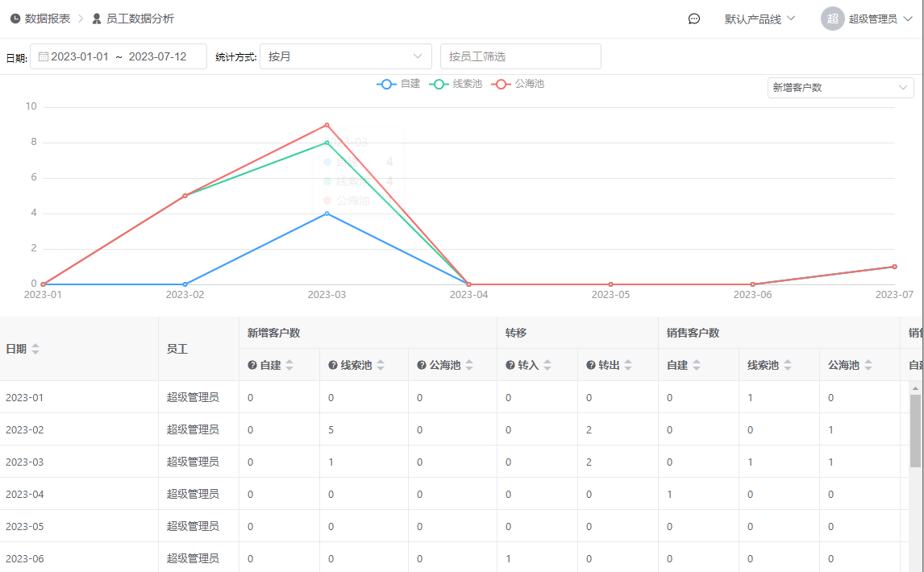Toggle 公海池 series in chart legend
Screen dimensions: 924x572
pyautogui.click(x=518, y=85)
